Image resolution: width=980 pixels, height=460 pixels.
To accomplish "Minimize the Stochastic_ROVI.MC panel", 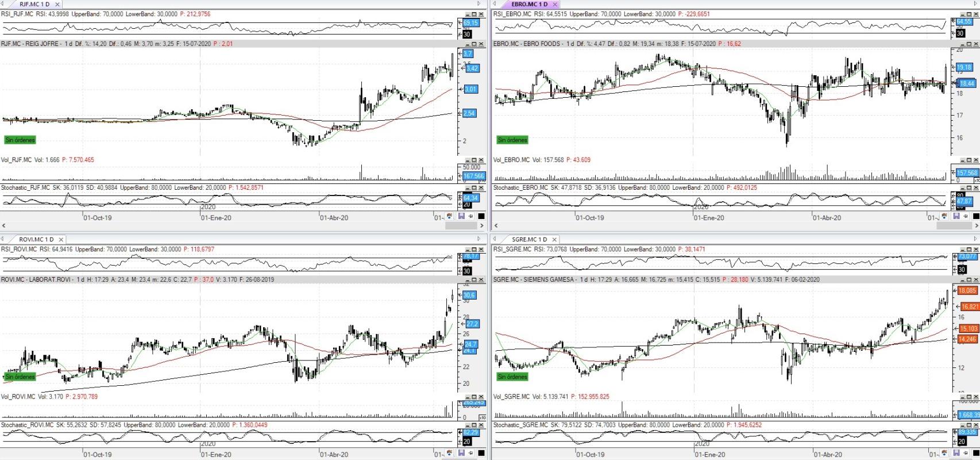I will coord(468,425).
